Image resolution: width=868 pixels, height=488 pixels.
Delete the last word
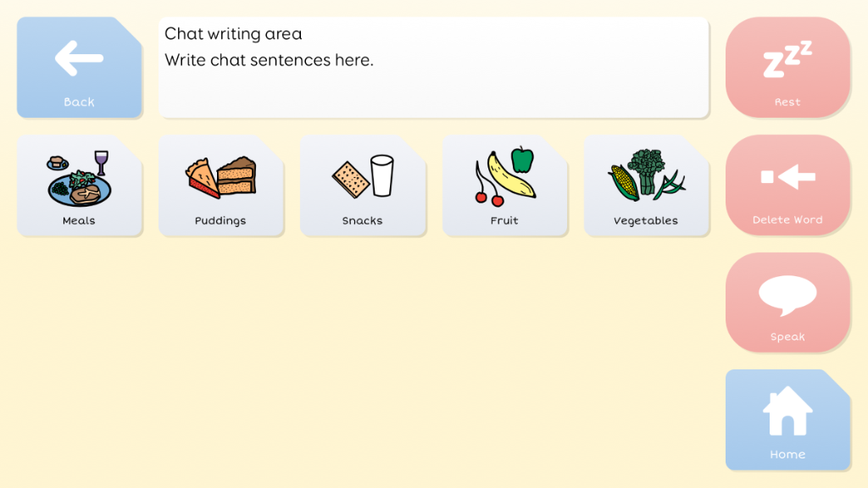click(787, 185)
